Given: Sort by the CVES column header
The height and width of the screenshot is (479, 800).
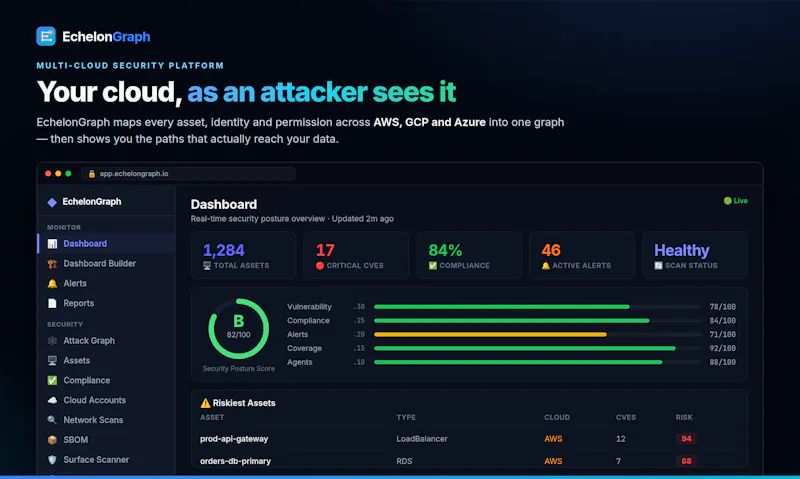Looking at the screenshot, I should [626, 417].
